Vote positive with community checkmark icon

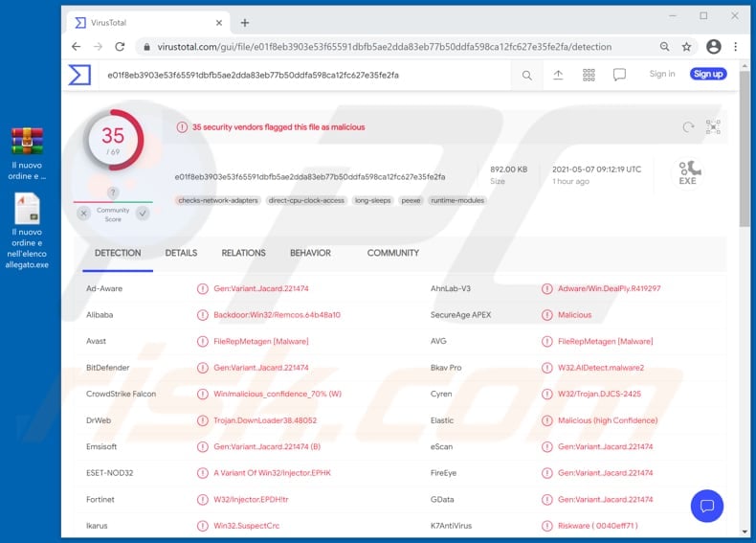click(x=143, y=214)
